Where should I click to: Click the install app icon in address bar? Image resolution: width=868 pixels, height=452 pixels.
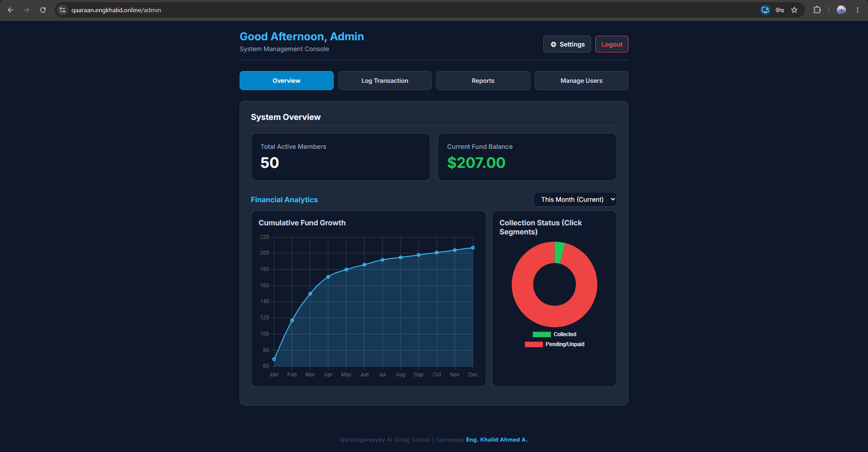[765, 10]
